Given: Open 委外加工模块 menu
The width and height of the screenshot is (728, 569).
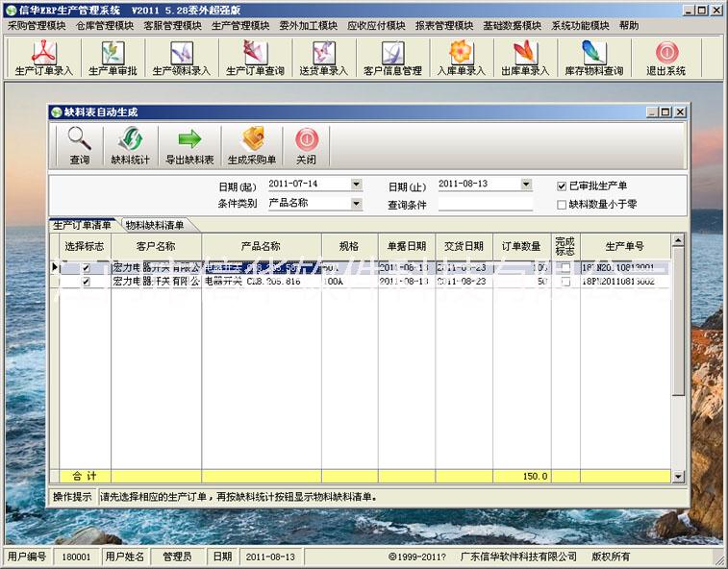Looking at the screenshot, I should click(x=309, y=26).
